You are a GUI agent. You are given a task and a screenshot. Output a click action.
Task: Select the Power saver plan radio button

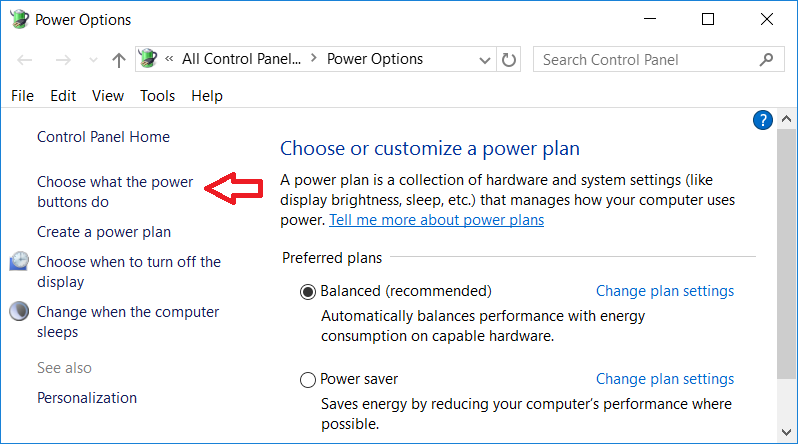coord(307,380)
